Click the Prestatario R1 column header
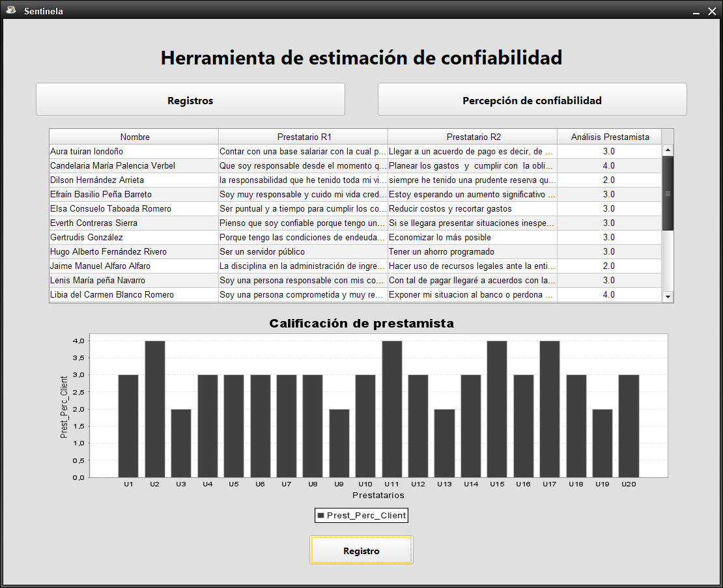This screenshot has height=588, width=723. tap(304, 137)
